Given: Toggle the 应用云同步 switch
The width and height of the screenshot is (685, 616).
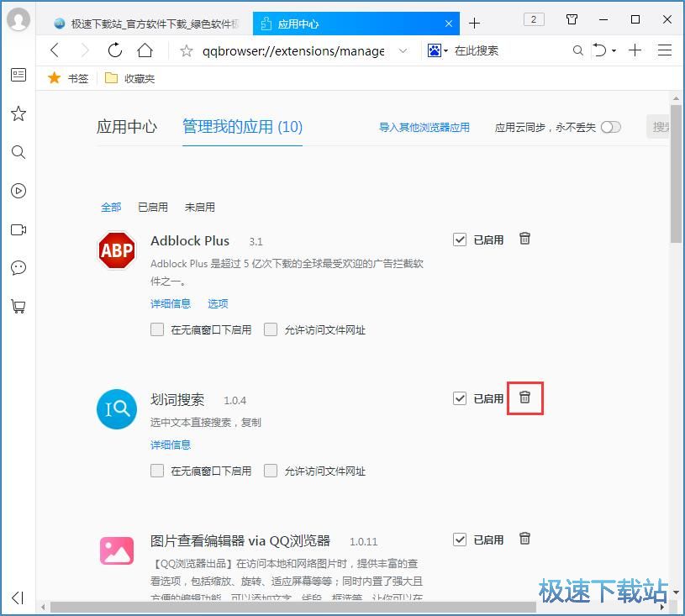Looking at the screenshot, I should click(x=611, y=127).
